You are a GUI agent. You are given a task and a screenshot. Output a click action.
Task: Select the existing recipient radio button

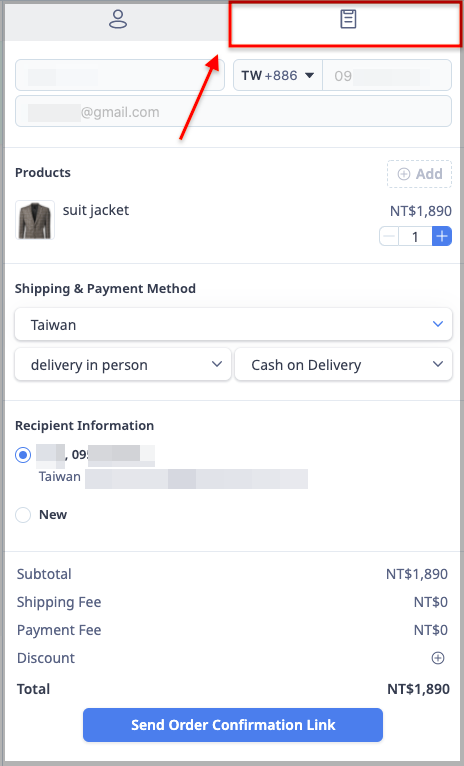[x=23, y=455]
